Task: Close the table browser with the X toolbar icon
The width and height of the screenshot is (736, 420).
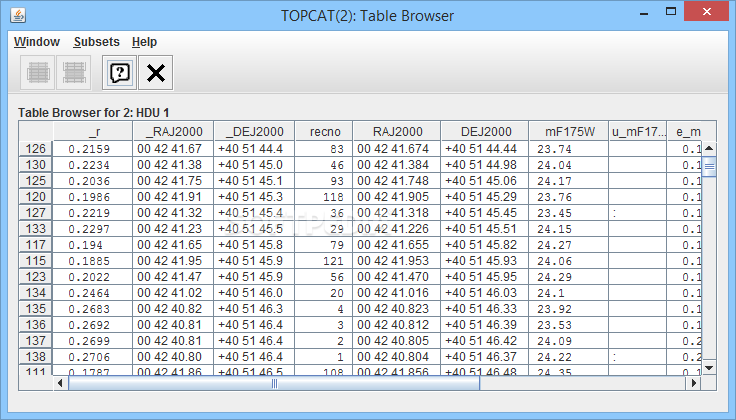Action: (x=156, y=73)
